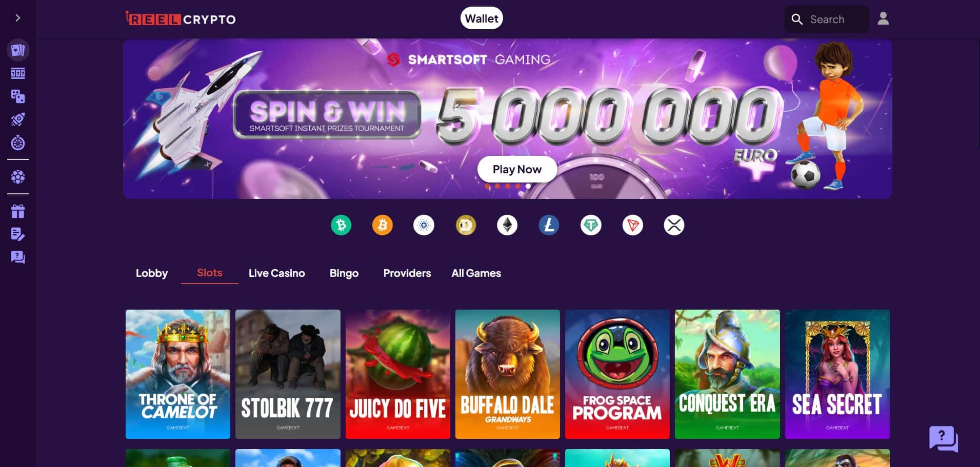Screen dimensions: 980x467
Task: Click the Wallet button
Action: click(x=482, y=18)
